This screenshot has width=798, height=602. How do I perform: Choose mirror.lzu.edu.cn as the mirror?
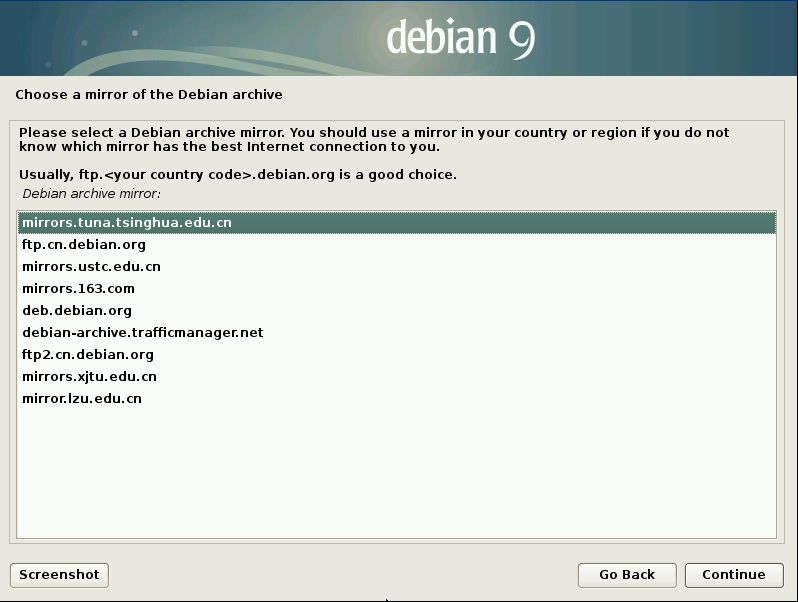(x=82, y=398)
